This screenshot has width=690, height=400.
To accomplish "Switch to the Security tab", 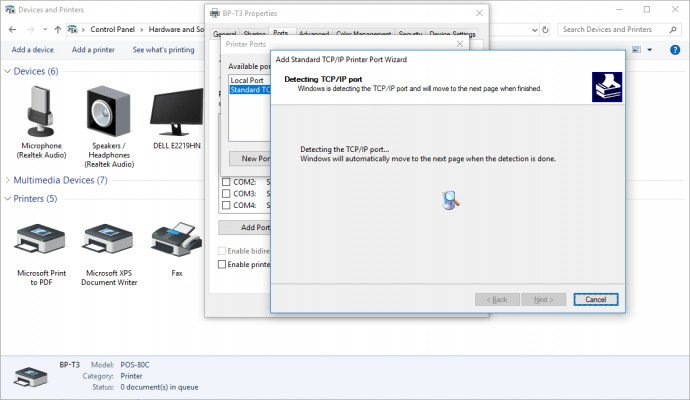I will pyautogui.click(x=410, y=34).
